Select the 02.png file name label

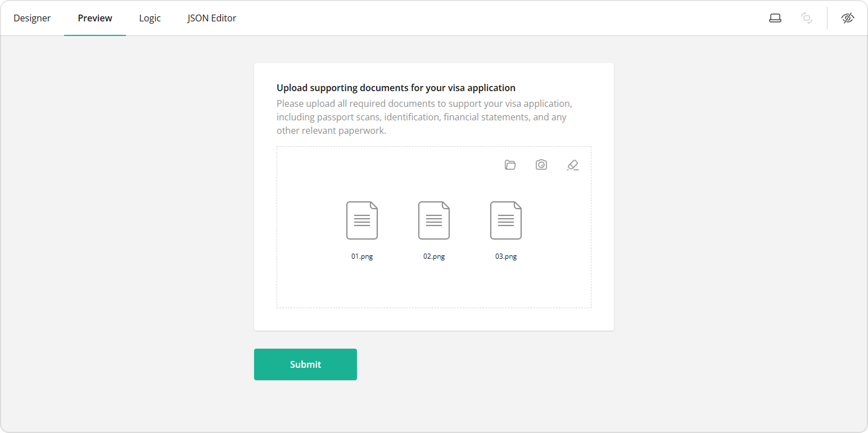[x=433, y=256]
